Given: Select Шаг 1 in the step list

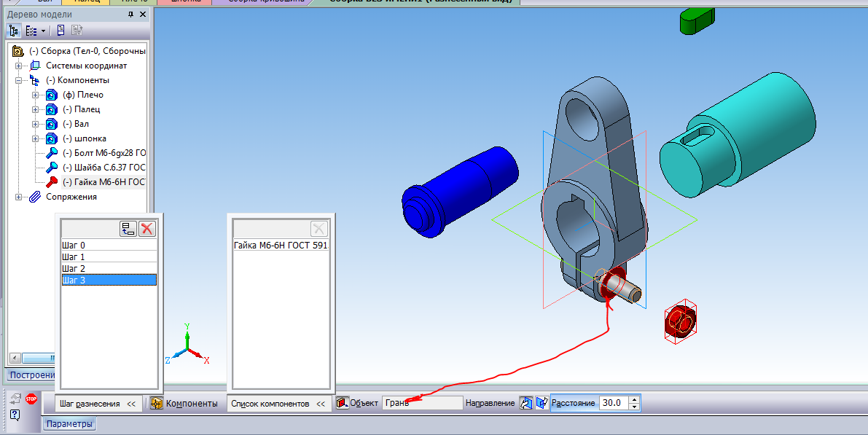Looking at the screenshot, I should coord(109,257).
